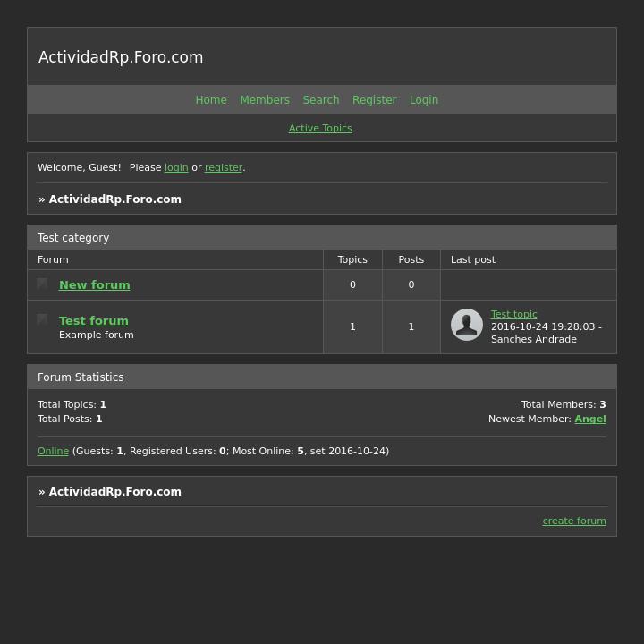Click the Test forum status icon
Image resolution: width=644 pixels, height=644 pixels.
pos(42,319)
